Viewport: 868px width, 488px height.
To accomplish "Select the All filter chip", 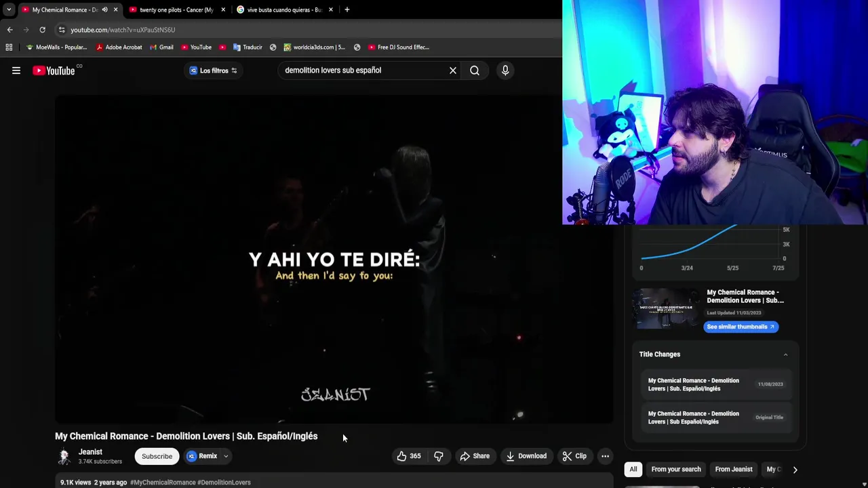I will 633,469.
